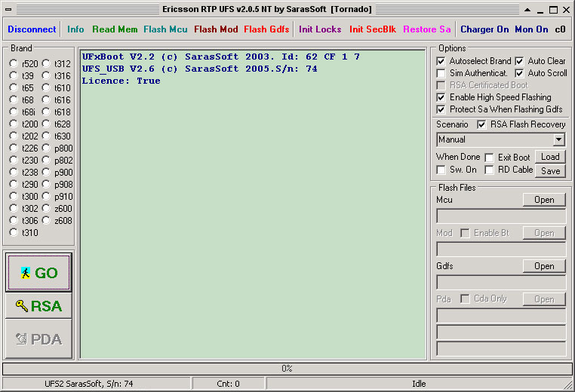
Task: Run Init SecBlk from the toolbar
Action: [x=373, y=29]
